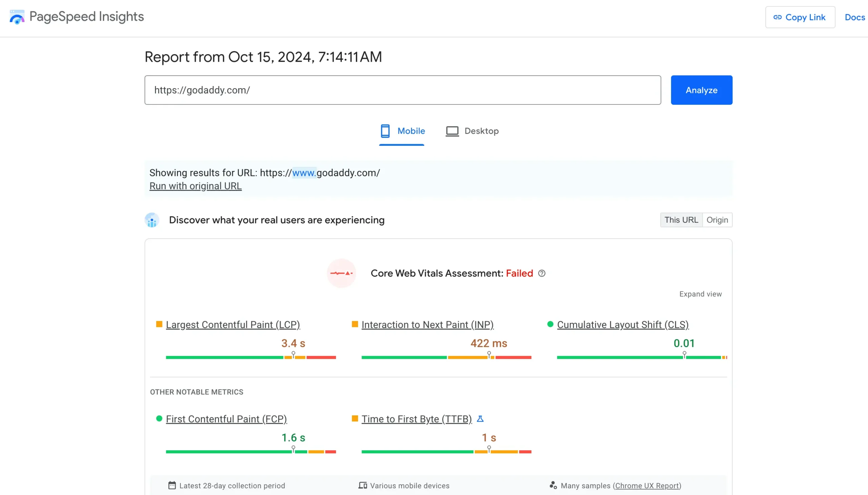Click the CLS distribution bar

click(x=642, y=357)
